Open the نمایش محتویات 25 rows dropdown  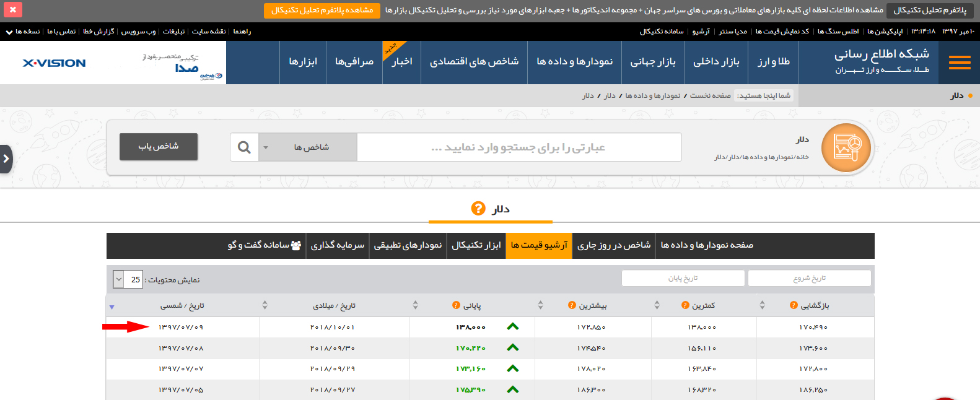coord(128,279)
